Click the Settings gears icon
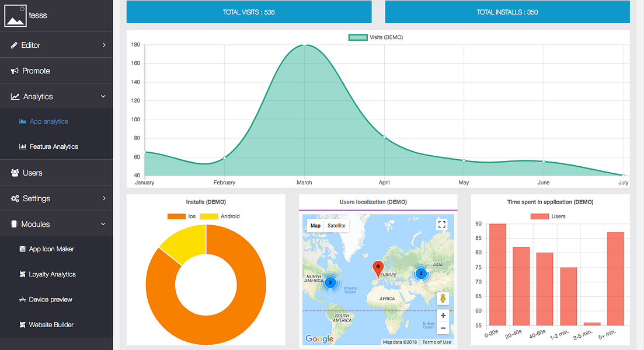Screen dimensions: 644x350 click(x=15, y=198)
